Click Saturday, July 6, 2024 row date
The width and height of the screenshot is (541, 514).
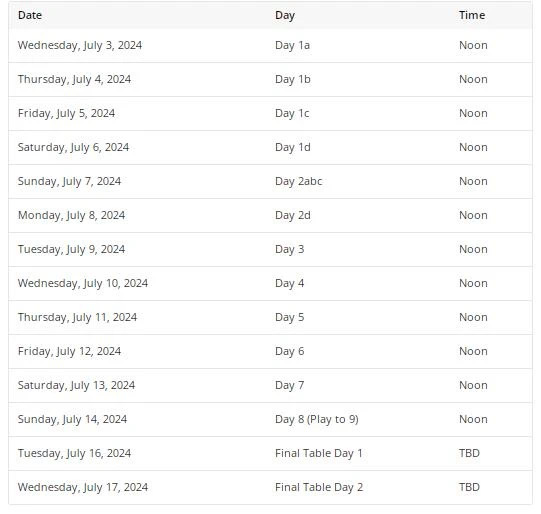(x=73, y=147)
